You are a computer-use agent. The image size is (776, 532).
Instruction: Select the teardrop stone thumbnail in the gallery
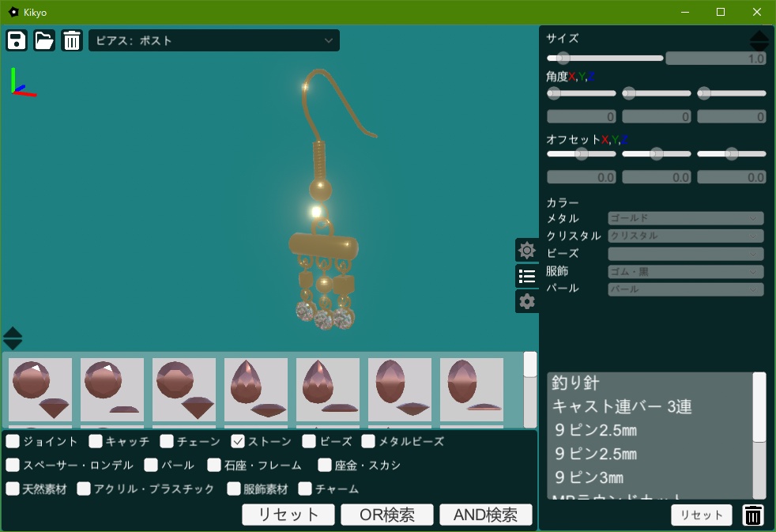click(x=256, y=389)
